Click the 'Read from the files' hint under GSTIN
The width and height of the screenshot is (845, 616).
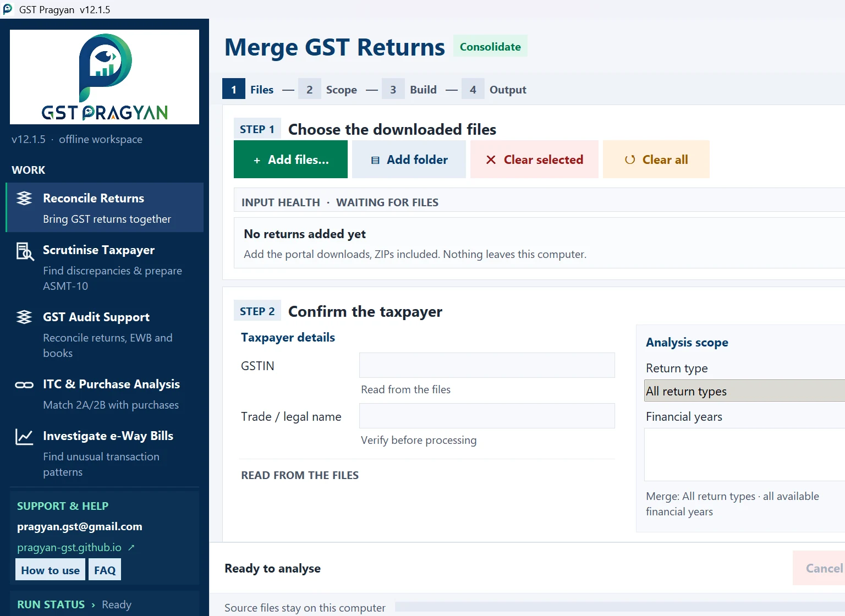coord(405,389)
